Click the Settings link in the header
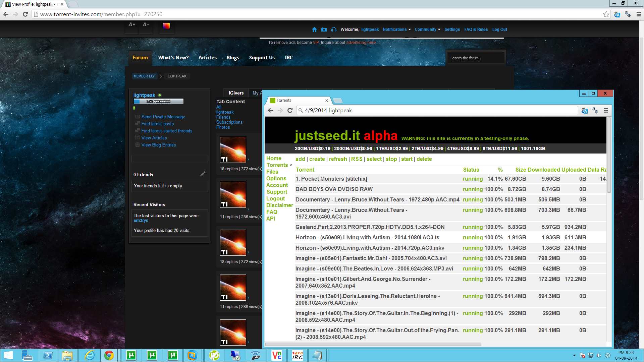This screenshot has height=362, width=644. (x=452, y=29)
